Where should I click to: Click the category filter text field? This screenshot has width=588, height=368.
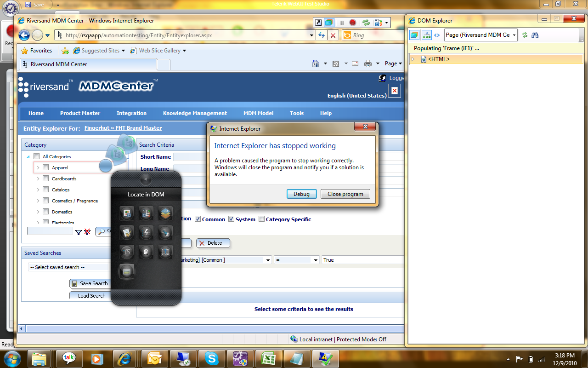point(50,231)
